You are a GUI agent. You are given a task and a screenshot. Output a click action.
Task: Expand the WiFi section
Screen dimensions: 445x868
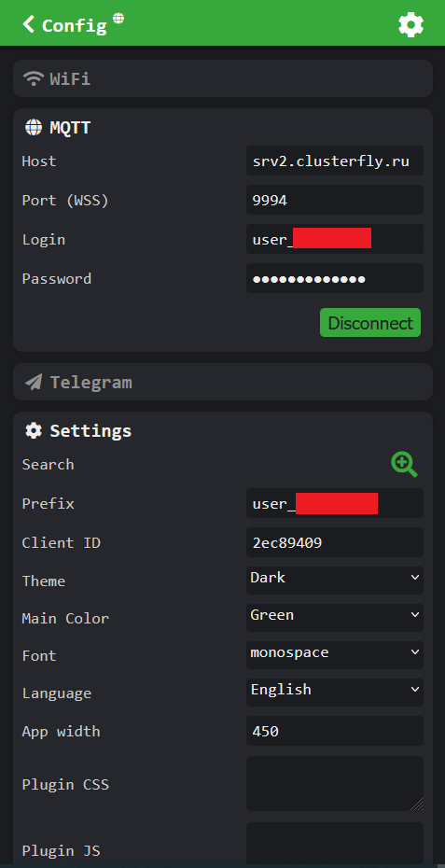[222, 78]
